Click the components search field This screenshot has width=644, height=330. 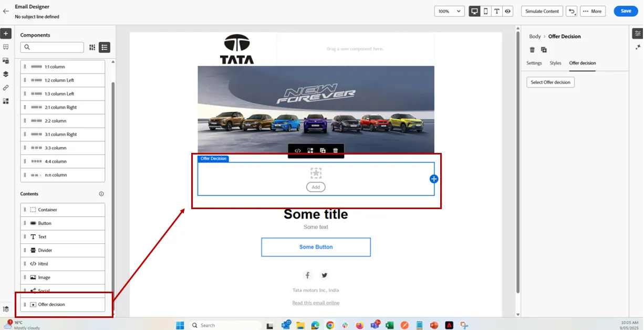52,47
